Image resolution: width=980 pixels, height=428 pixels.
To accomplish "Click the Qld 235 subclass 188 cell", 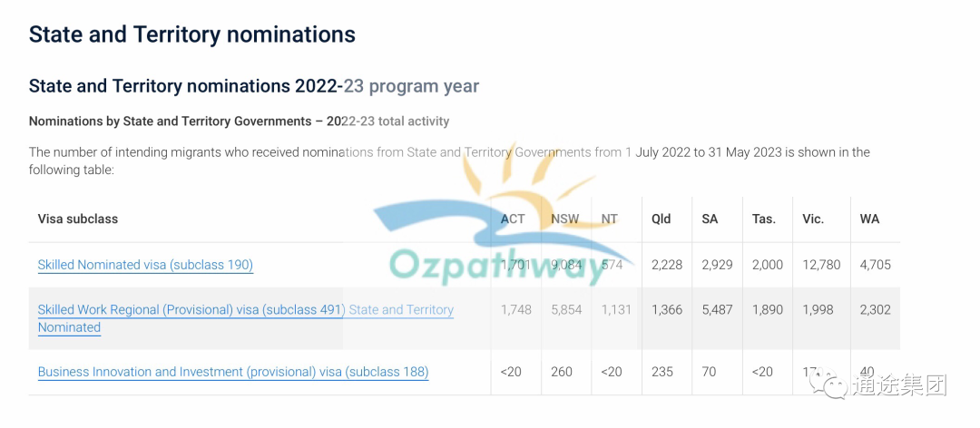I will click(661, 372).
